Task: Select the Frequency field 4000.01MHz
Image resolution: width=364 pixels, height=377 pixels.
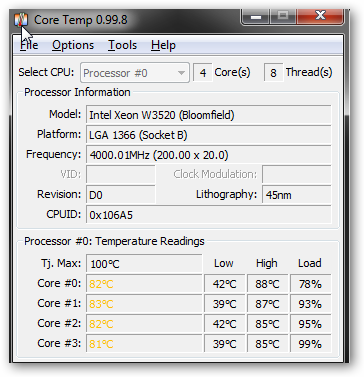Action: [209, 155]
